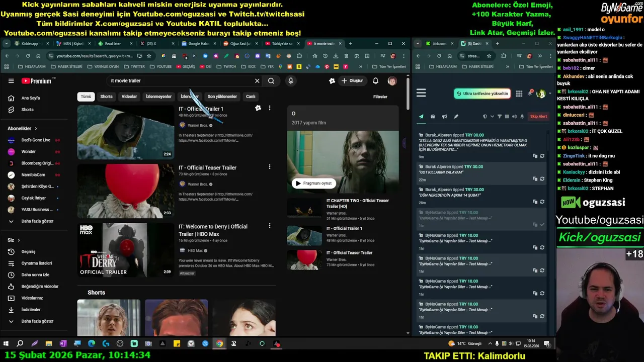Open the dashboard apps grid icon
This screenshot has height=362, width=644.
pyautogui.click(x=519, y=94)
